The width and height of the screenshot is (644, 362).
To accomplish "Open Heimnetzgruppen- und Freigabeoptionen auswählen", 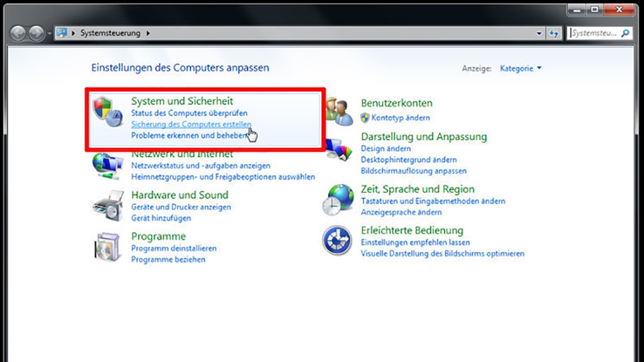I will coord(223,177).
